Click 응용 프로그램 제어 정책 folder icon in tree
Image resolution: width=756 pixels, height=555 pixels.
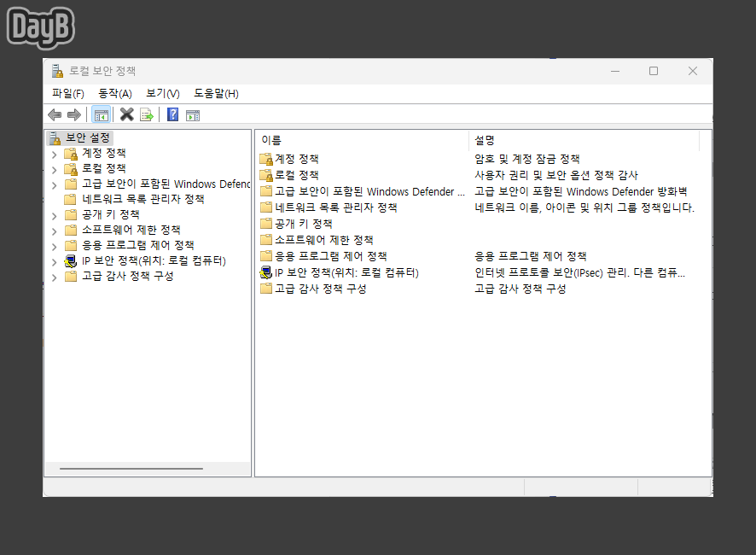pyautogui.click(x=70, y=246)
